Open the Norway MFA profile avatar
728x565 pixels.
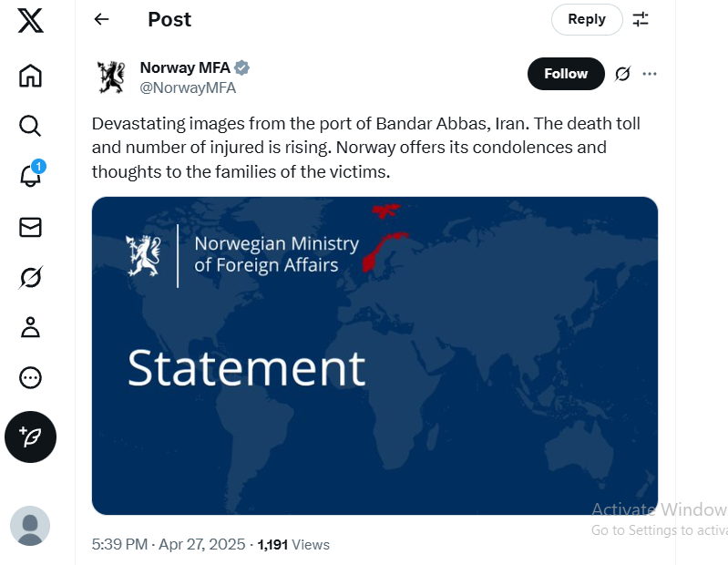[111, 77]
